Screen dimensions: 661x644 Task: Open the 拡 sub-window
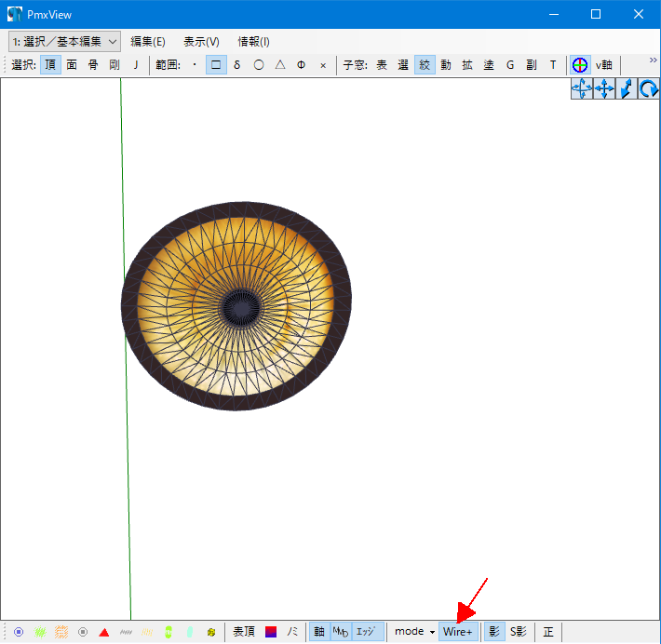[467, 65]
